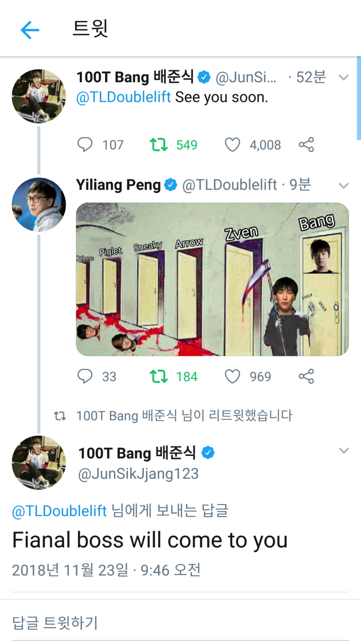Open dropdown chevron on Yiliang Peng's tweet
The width and height of the screenshot is (361, 644).
coord(343,186)
